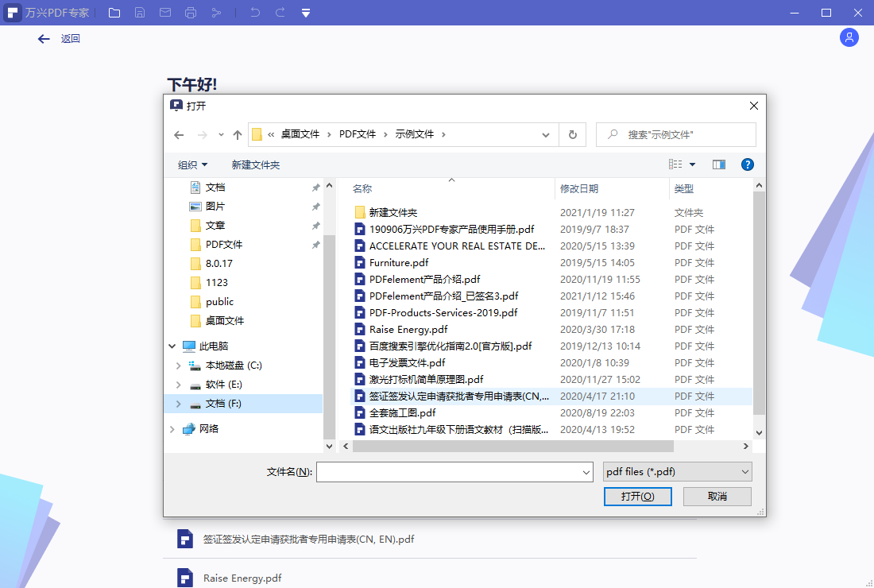Image resolution: width=874 pixels, height=588 pixels.
Task: Click 桌面文件 in the address breadcrumb
Action: coord(300,134)
